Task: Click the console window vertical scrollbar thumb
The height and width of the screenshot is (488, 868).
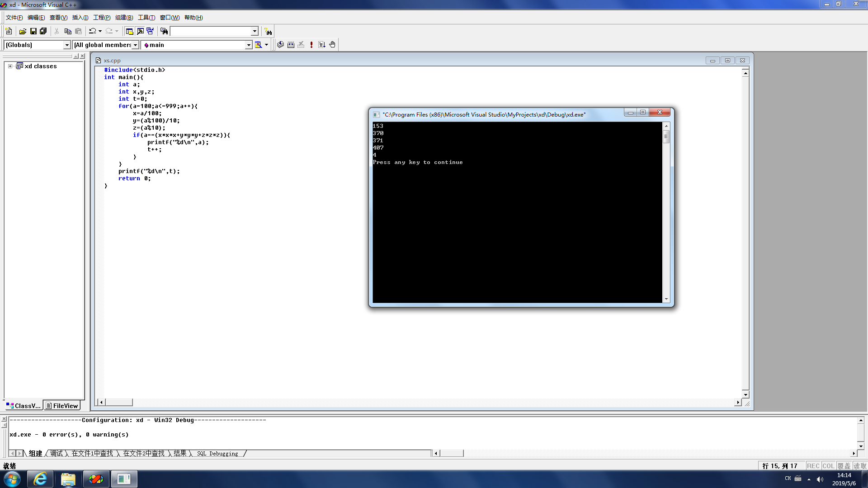Action: pos(666,136)
